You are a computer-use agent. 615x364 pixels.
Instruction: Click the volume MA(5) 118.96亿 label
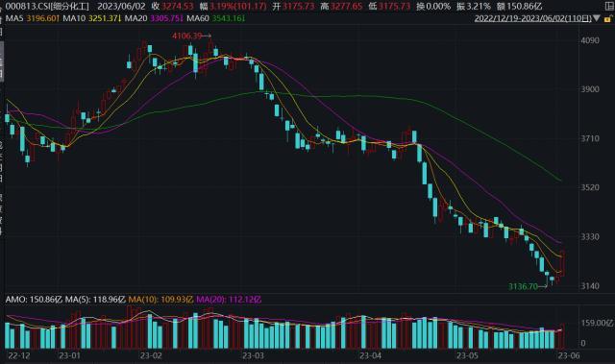pos(95,300)
